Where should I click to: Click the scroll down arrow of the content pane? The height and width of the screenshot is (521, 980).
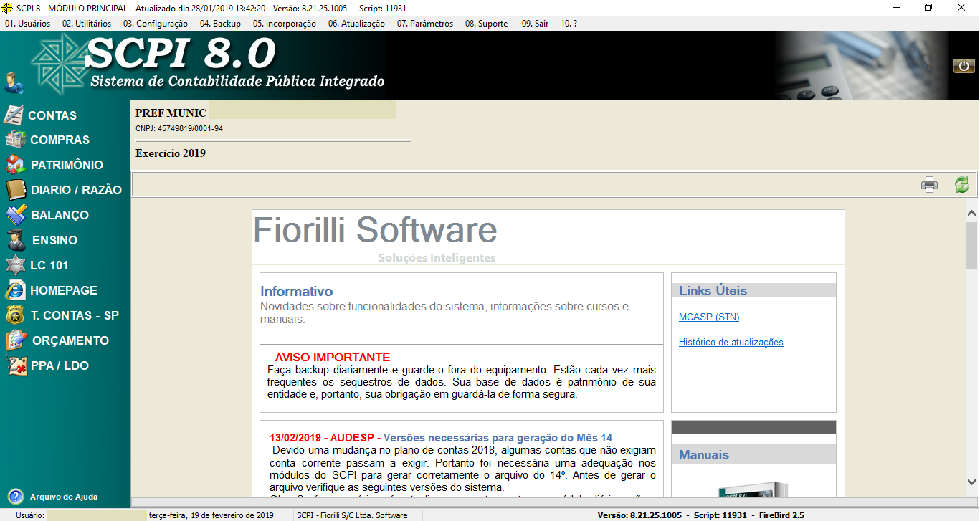pyautogui.click(x=972, y=482)
